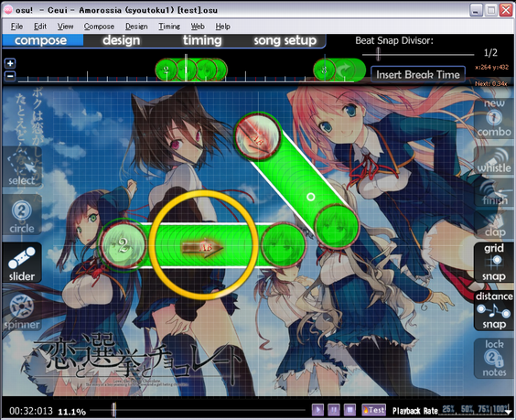Pause the song playback
516x420 pixels.
coord(333,410)
